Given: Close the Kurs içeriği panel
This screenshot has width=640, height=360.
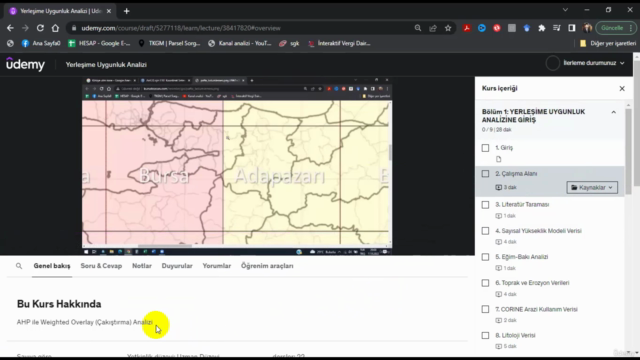Looking at the screenshot, I should click(622, 88).
